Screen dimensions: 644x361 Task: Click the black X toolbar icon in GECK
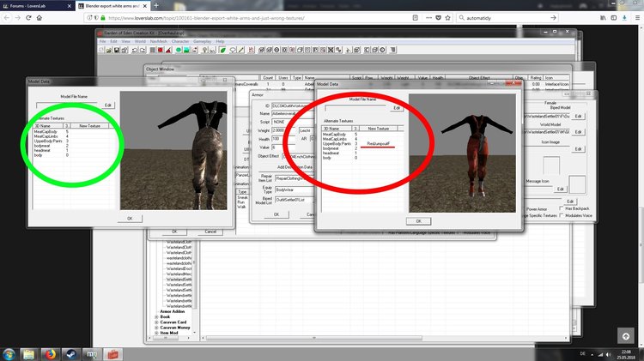point(331,50)
